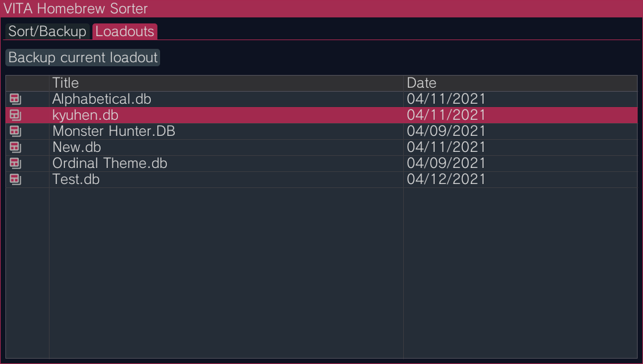Click the VITA Homebrew Sorter title bar
The width and height of the screenshot is (643, 364).
tap(321, 9)
